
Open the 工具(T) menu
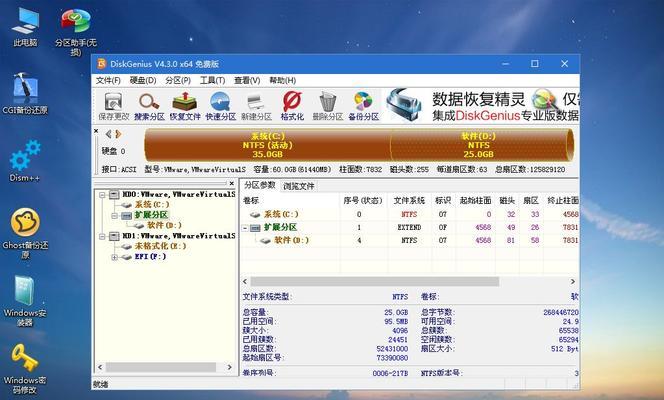tap(212, 80)
